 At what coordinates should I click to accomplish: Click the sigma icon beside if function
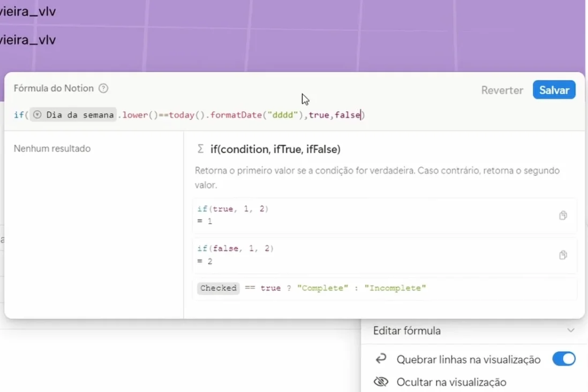coord(200,149)
